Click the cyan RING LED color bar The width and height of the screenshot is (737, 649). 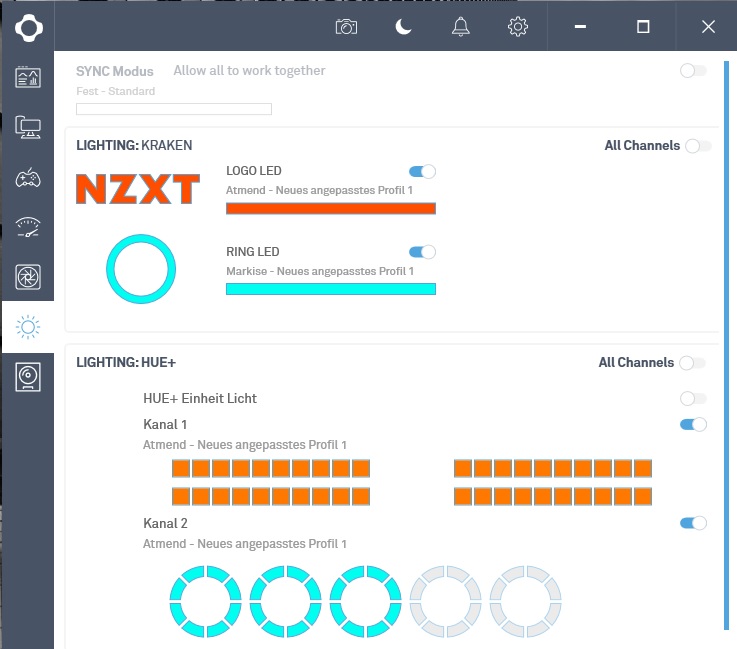tap(331, 289)
